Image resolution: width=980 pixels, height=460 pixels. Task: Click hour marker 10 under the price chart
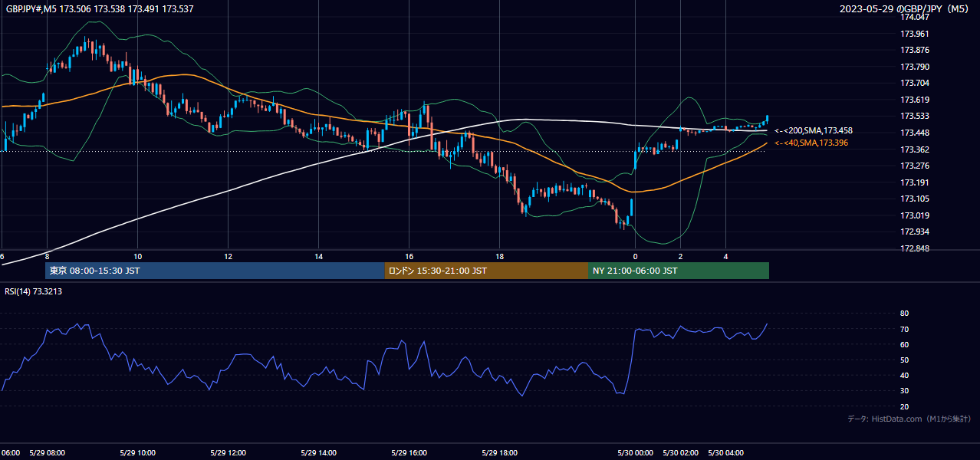pyautogui.click(x=137, y=256)
